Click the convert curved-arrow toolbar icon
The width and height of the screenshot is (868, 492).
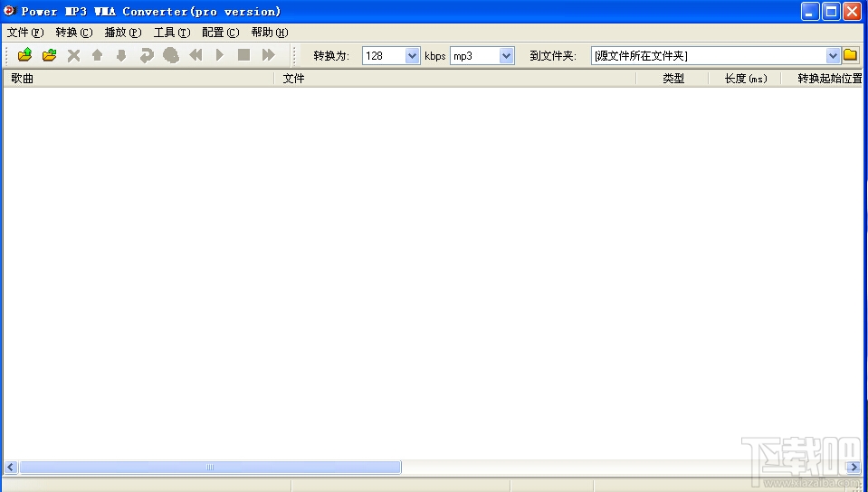146,55
